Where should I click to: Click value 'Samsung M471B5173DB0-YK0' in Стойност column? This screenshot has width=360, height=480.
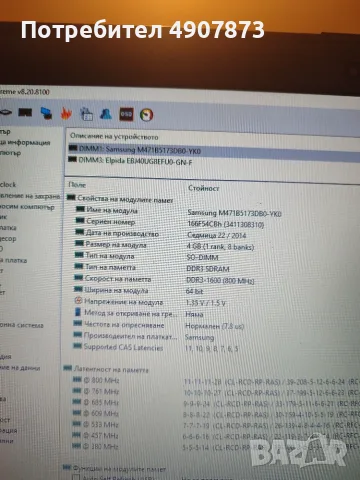[234, 213]
